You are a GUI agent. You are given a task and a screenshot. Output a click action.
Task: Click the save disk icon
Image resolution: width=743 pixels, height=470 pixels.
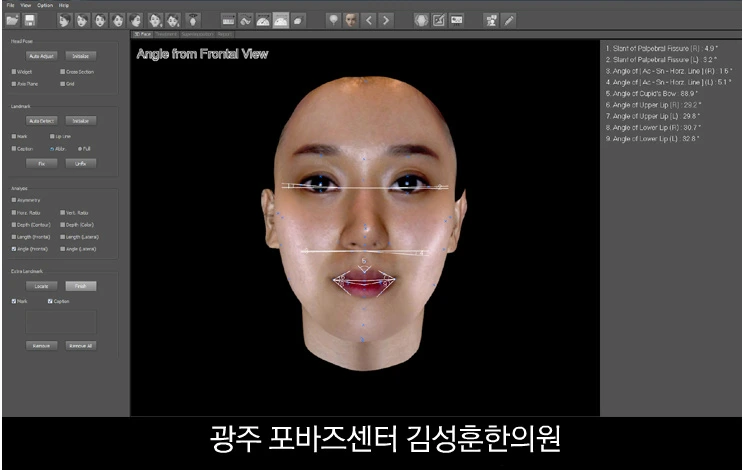[30, 19]
